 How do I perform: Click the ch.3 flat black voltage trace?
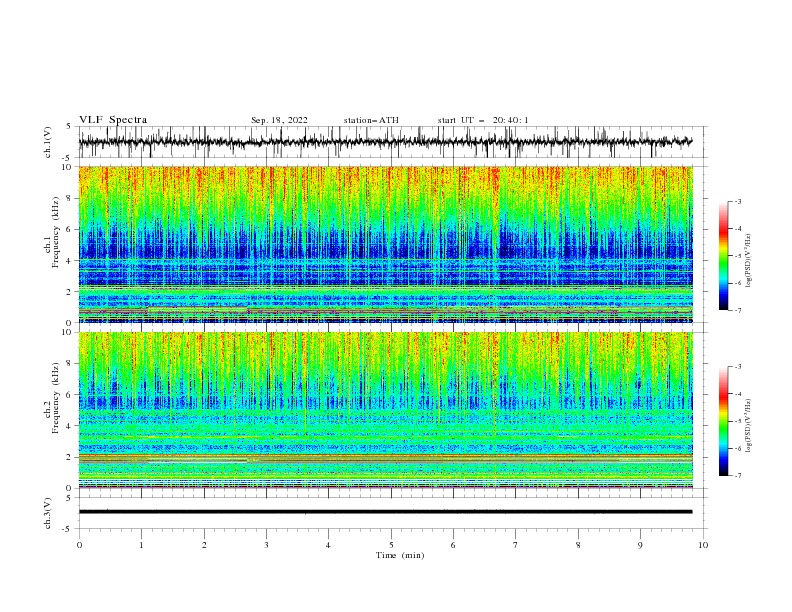(x=385, y=512)
